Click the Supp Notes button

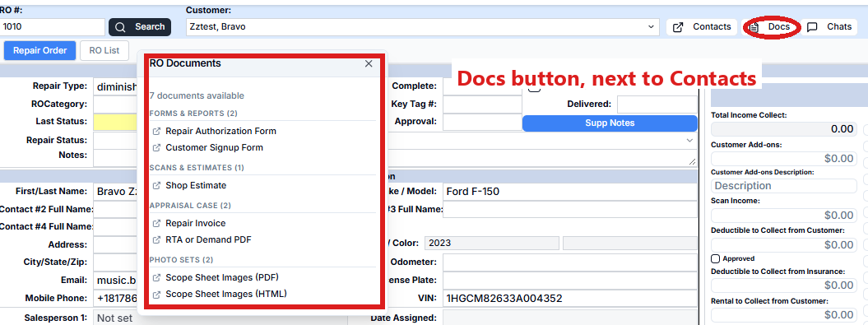(x=610, y=123)
